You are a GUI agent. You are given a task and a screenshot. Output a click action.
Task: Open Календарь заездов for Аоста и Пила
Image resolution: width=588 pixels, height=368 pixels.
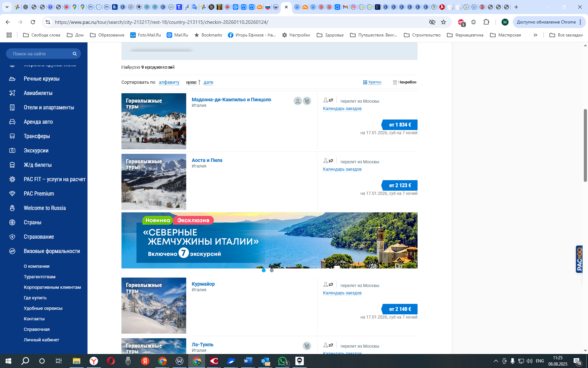342,169
